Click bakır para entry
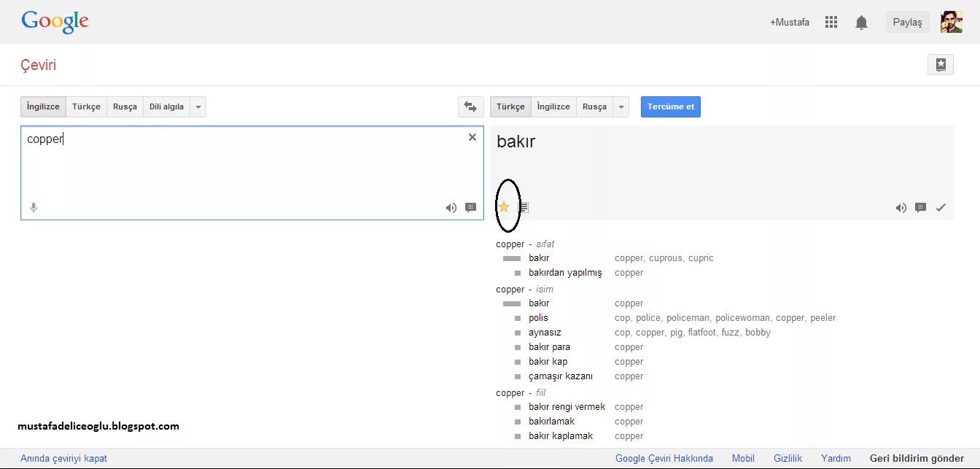The width and height of the screenshot is (980, 469). click(550, 347)
